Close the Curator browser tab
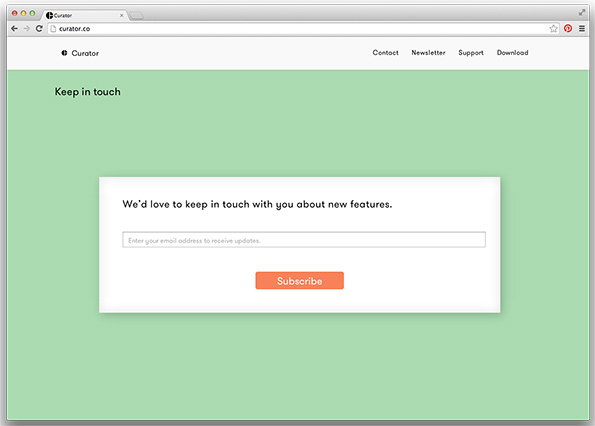This screenshot has height=426, width=595. coord(121,16)
